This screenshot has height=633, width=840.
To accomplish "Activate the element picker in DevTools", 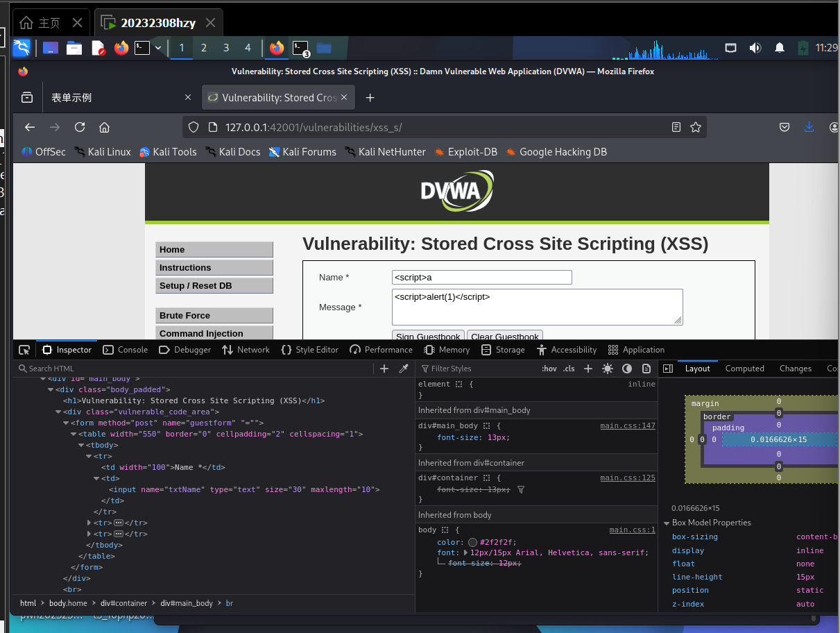I will (x=24, y=350).
